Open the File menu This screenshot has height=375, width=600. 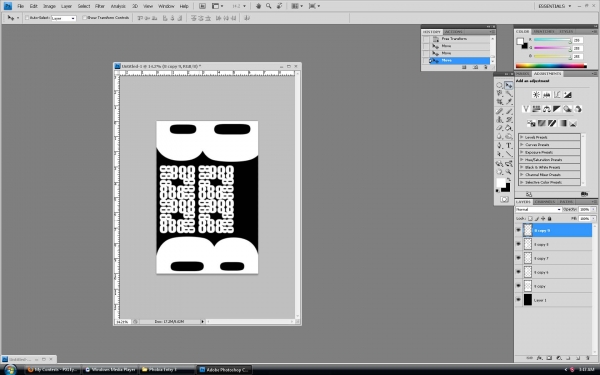click(x=21, y=6)
